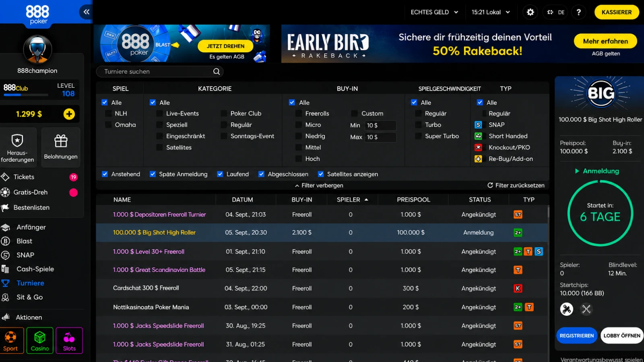Open ECHTES GELD dropdown
Screen dimensions: 644x362
434,12
